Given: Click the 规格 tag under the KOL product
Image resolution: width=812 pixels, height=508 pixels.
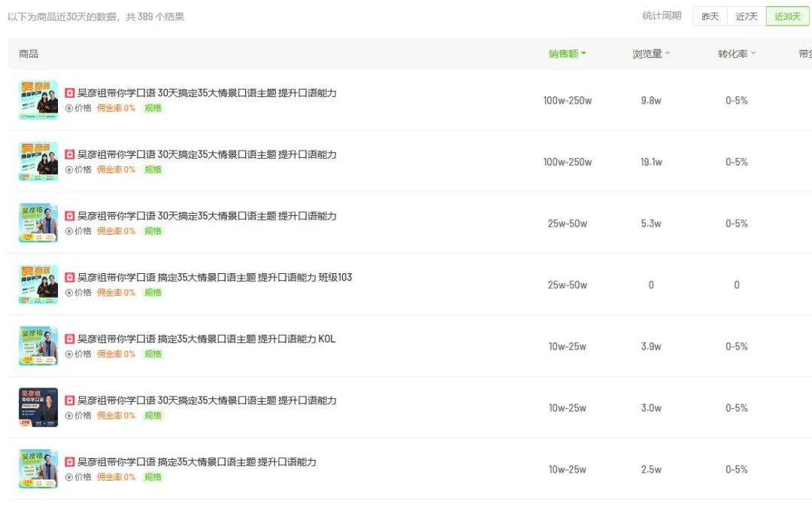Looking at the screenshot, I should coord(153,354).
